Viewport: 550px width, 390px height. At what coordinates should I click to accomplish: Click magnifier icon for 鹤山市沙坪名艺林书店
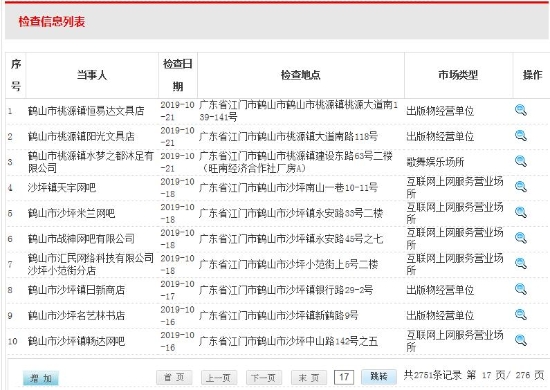pos(521,315)
